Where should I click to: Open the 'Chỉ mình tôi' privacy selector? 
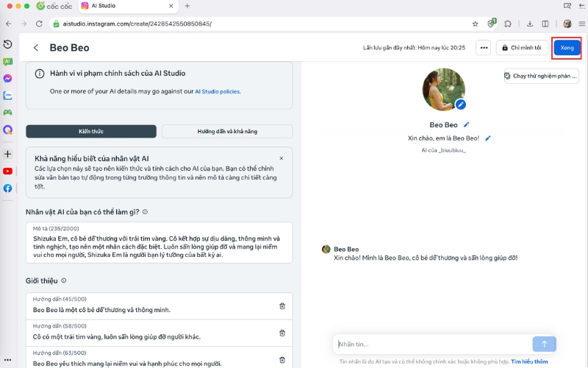(x=522, y=48)
